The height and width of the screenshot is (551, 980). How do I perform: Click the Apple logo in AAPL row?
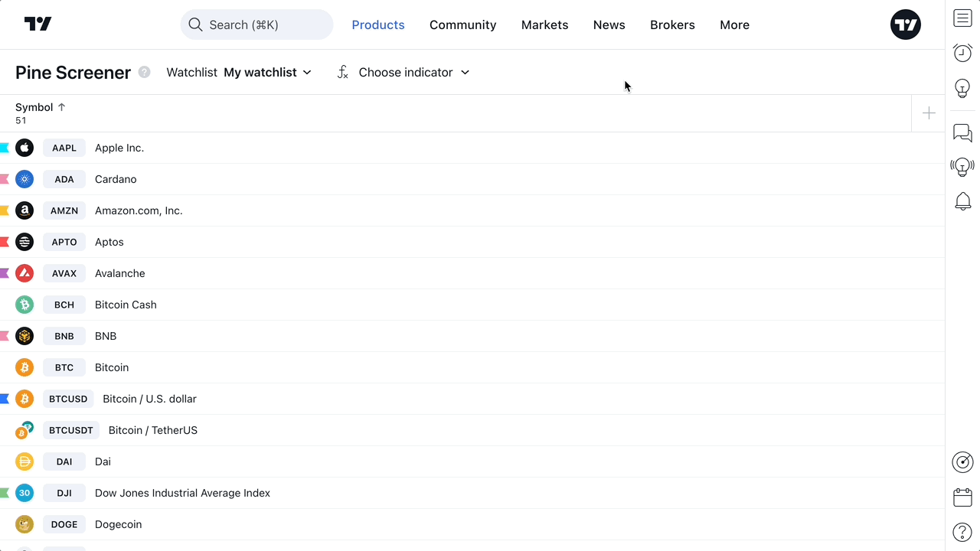(24, 148)
